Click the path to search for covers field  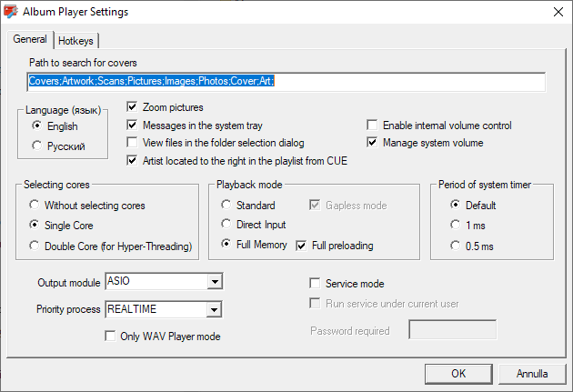point(286,82)
